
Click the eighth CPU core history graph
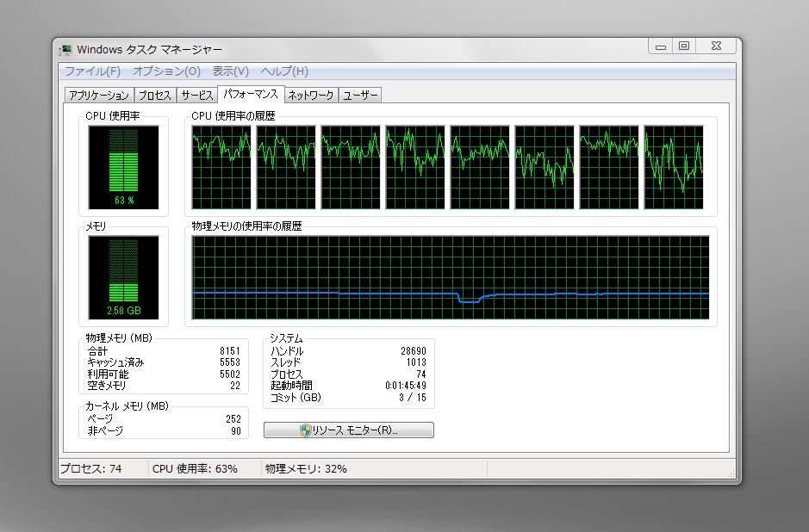click(x=674, y=168)
